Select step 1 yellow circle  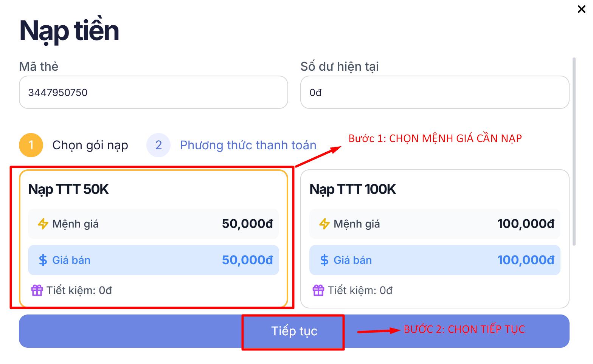[31, 145]
